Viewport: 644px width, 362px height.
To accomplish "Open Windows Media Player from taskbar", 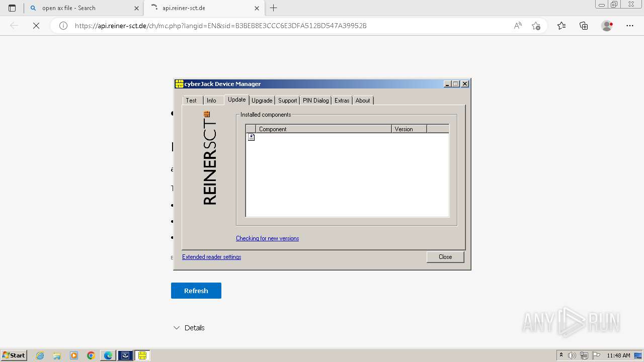I will tap(74, 355).
